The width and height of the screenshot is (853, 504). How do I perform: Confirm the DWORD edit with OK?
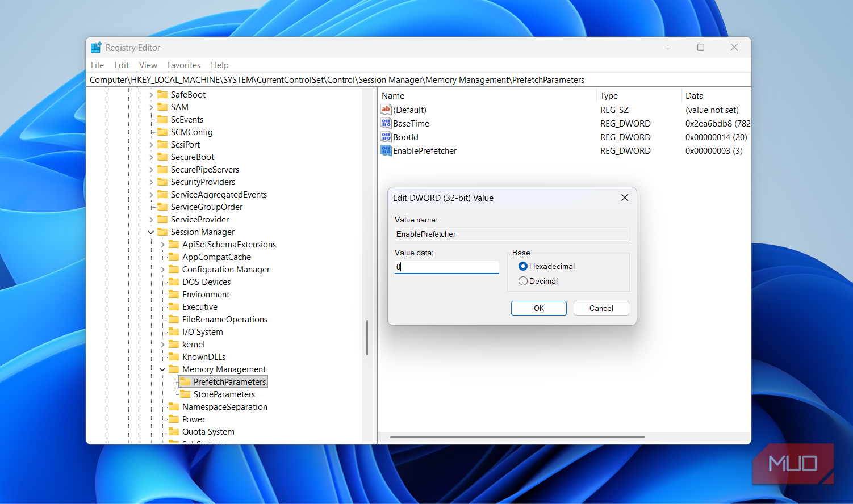click(x=539, y=308)
